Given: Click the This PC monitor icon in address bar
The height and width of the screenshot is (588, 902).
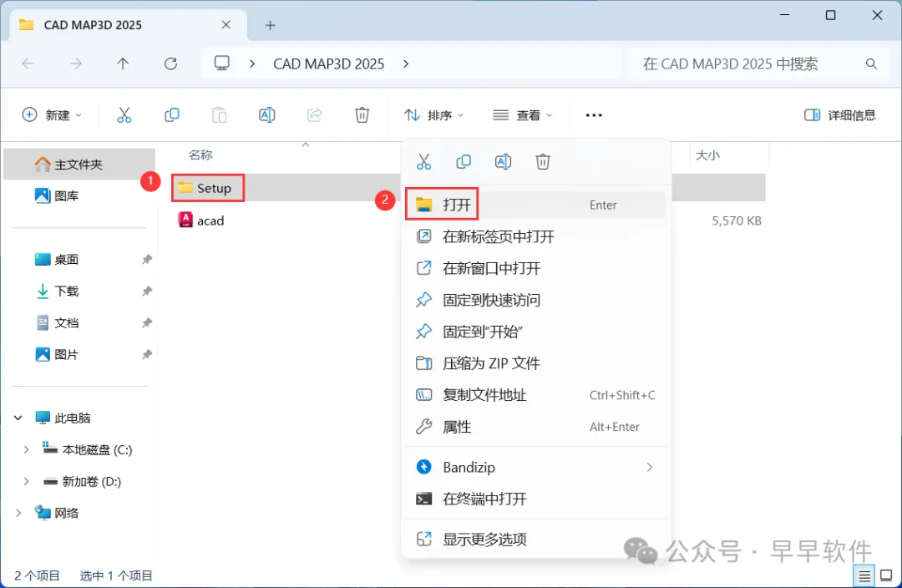Looking at the screenshot, I should [x=222, y=63].
